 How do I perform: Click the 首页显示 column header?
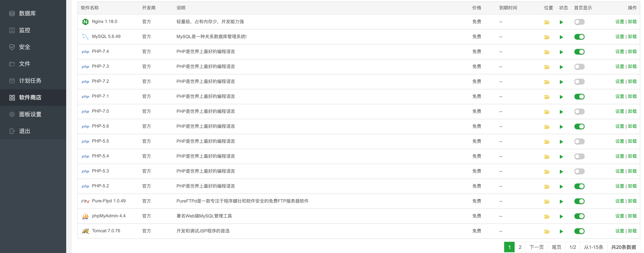click(583, 8)
